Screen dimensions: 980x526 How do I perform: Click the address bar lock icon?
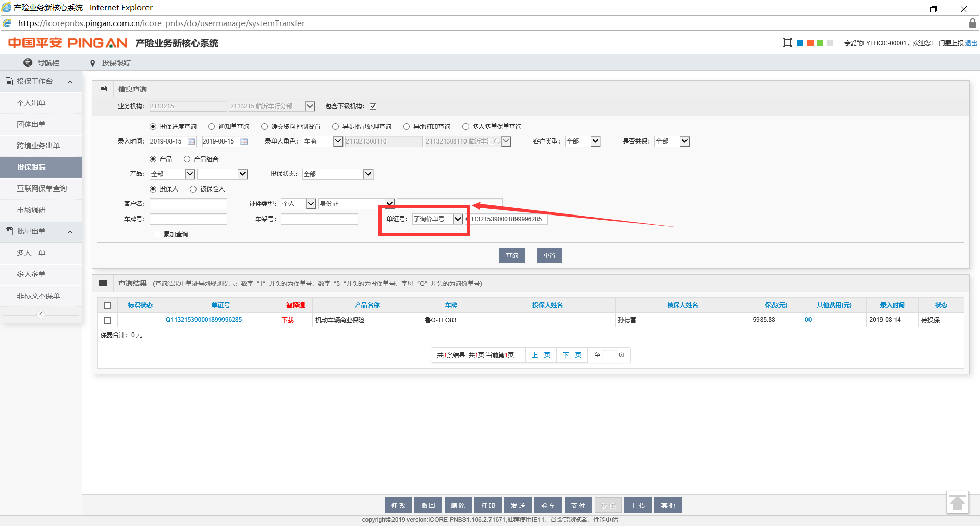click(x=973, y=23)
